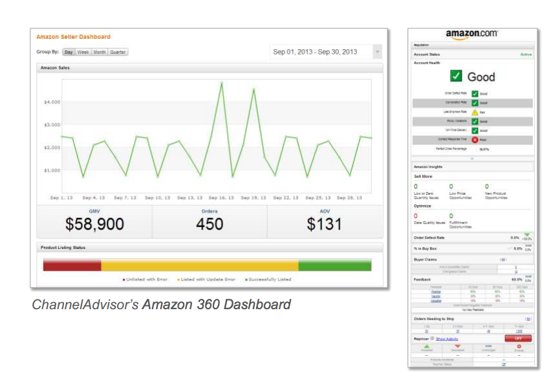Click the large green Account Health checkmark
This screenshot has width=560, height=392.
click(457, 76)
